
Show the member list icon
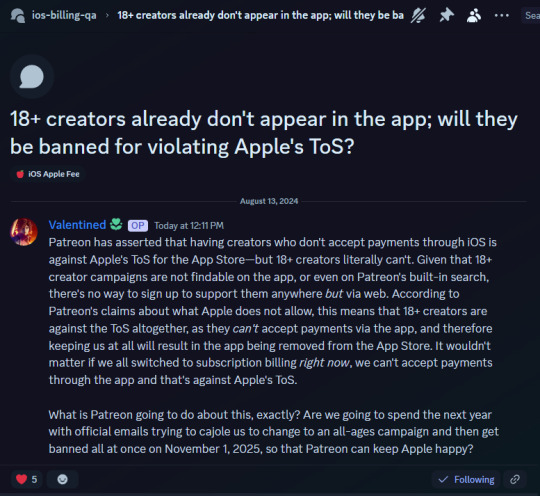[474, 16]
